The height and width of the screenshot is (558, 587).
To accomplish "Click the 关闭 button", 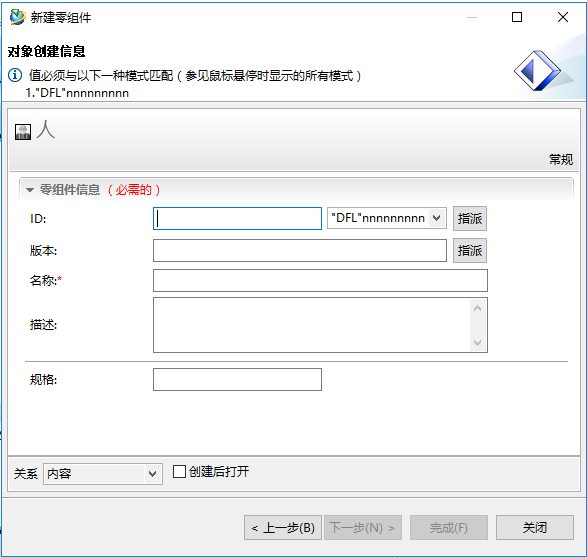I will click(x=535, y=528).
